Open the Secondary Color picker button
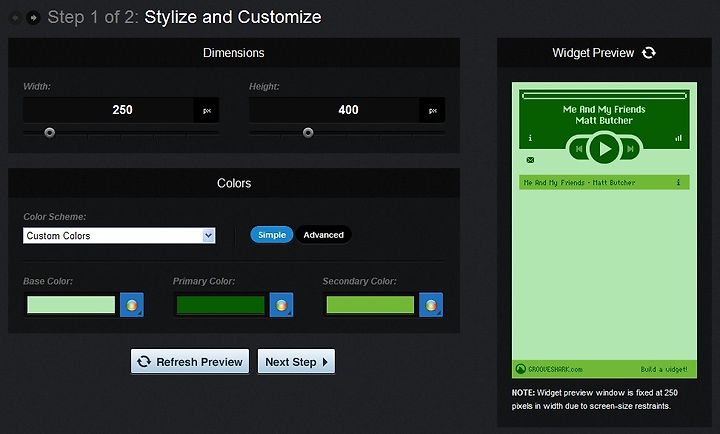The width and height of the screenshot is (720, 434). [431, 305]
